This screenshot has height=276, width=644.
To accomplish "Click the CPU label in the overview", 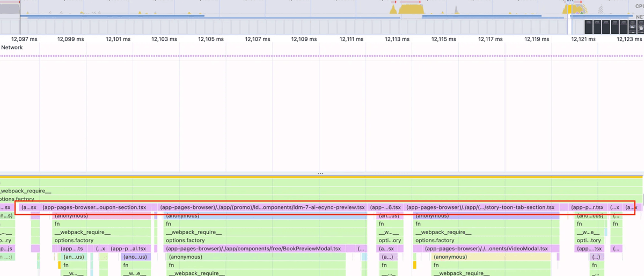I will 639,6.
